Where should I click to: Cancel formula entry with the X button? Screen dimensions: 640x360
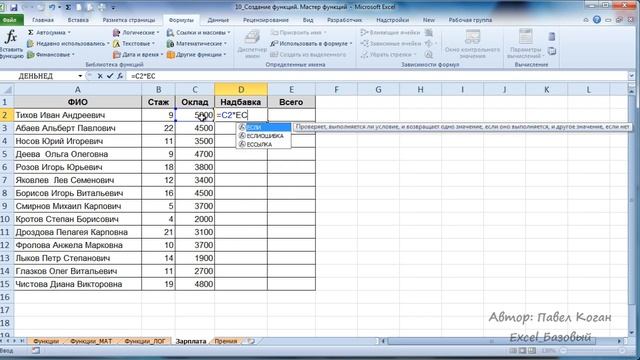[x=100, y=76]
